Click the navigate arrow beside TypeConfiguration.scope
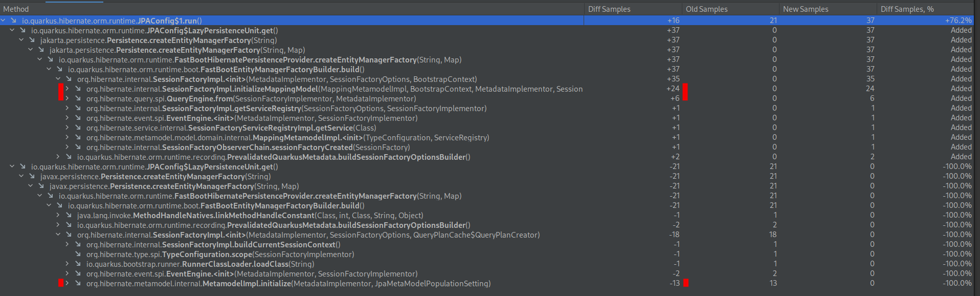Screen dimensions: 980x296 [x=77, y=254]
